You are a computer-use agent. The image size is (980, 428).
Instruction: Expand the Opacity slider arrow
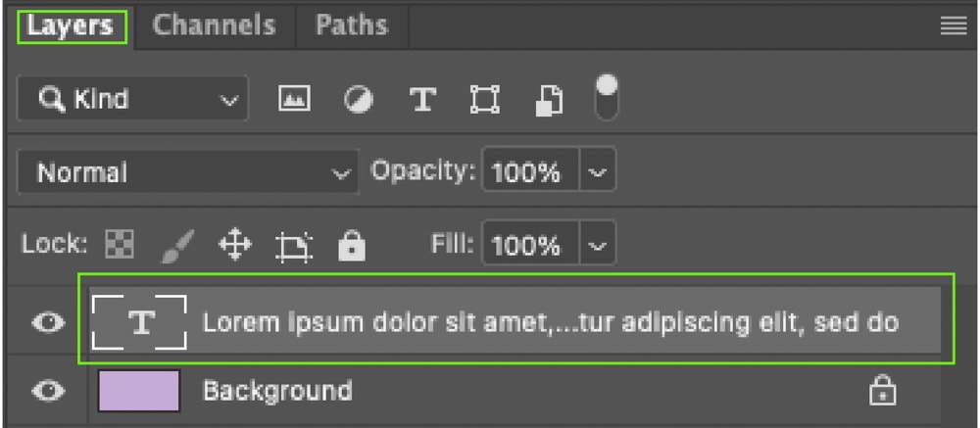pos(598,170)
